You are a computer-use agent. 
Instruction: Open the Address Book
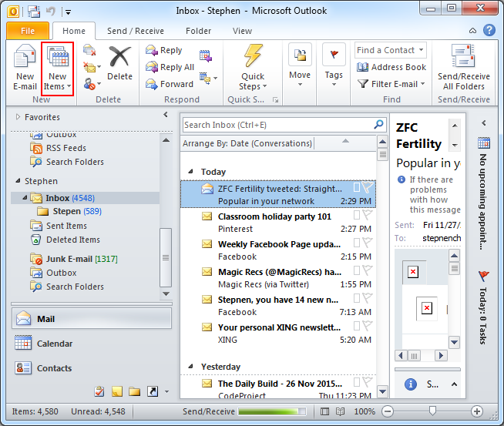click(x=391, y=67)
